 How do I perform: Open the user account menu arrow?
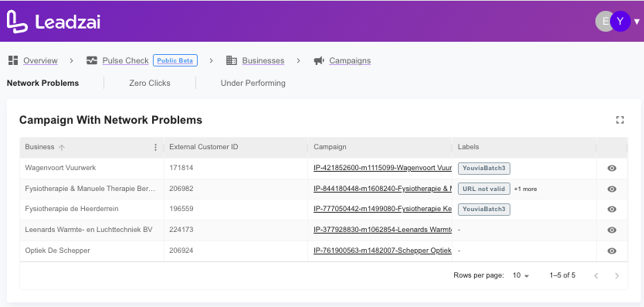[636, 22]
